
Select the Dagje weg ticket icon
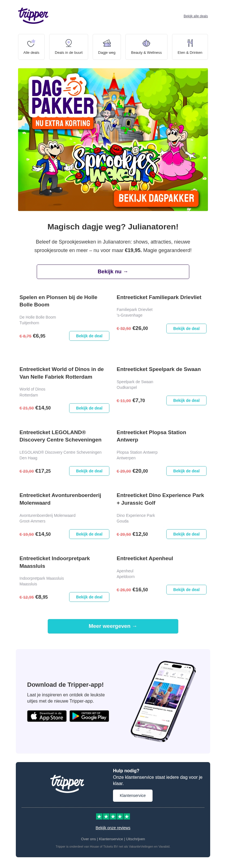coord(107,43)
